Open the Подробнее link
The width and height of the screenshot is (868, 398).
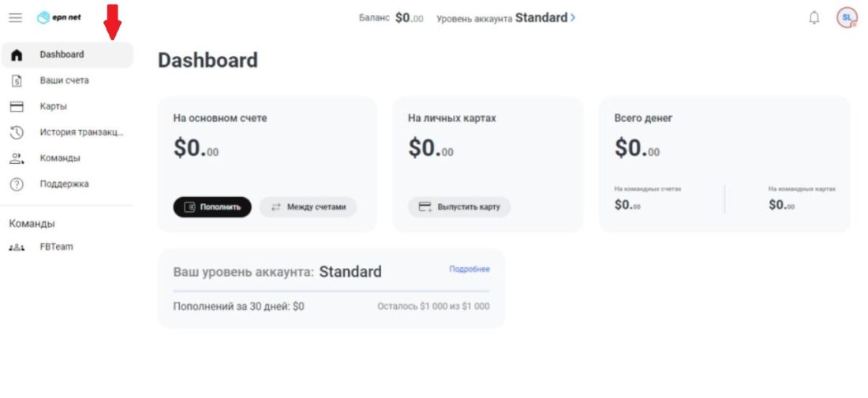(470, 269)
